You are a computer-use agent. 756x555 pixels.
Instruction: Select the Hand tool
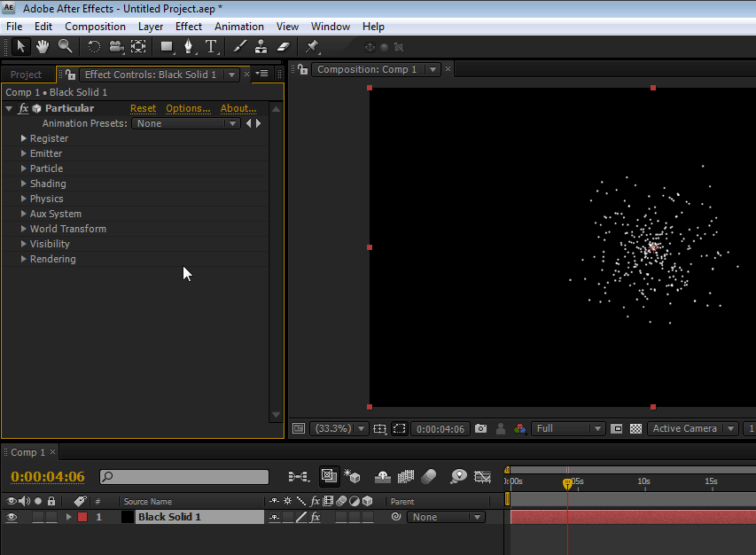click(43, 47)
